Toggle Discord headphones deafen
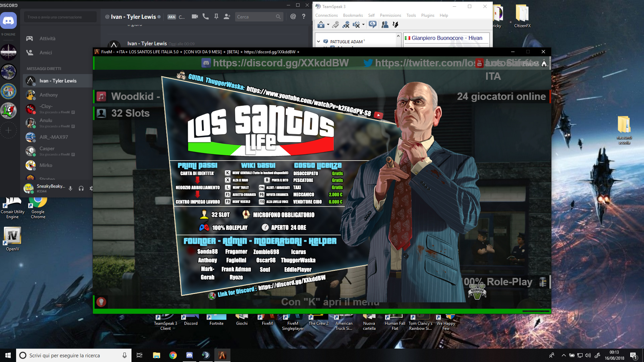This screenshot has height=362, width=644. (81, 188)
